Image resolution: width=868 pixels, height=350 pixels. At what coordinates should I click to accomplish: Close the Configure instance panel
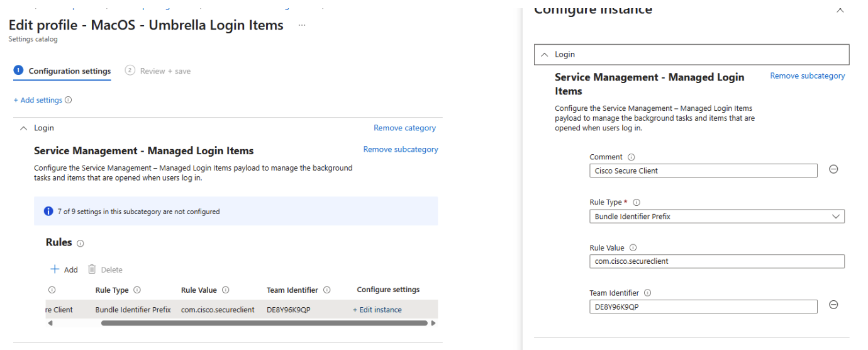click(x=840, y=9)
